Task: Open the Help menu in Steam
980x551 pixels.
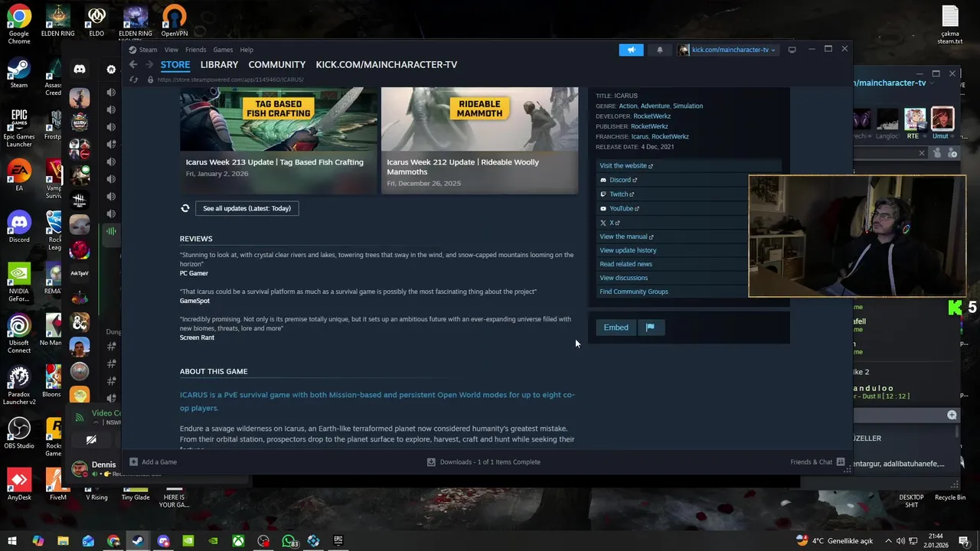Action: 247,50
